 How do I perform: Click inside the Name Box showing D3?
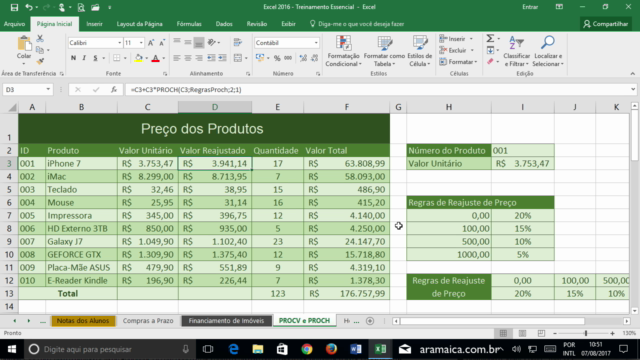click(x=23, y=89)
